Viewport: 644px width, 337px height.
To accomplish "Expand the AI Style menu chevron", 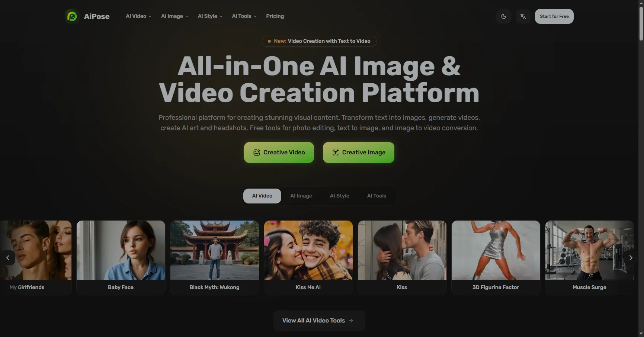I will coord(221,16).
